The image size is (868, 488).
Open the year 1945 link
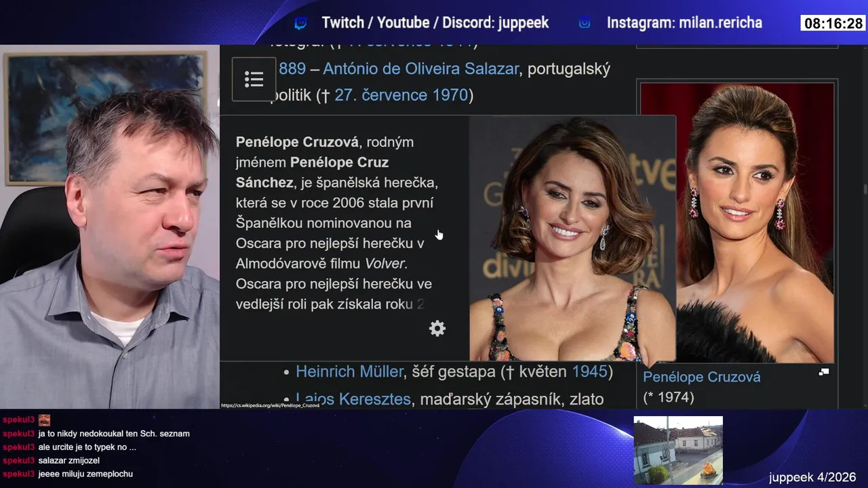pos(589,372)
